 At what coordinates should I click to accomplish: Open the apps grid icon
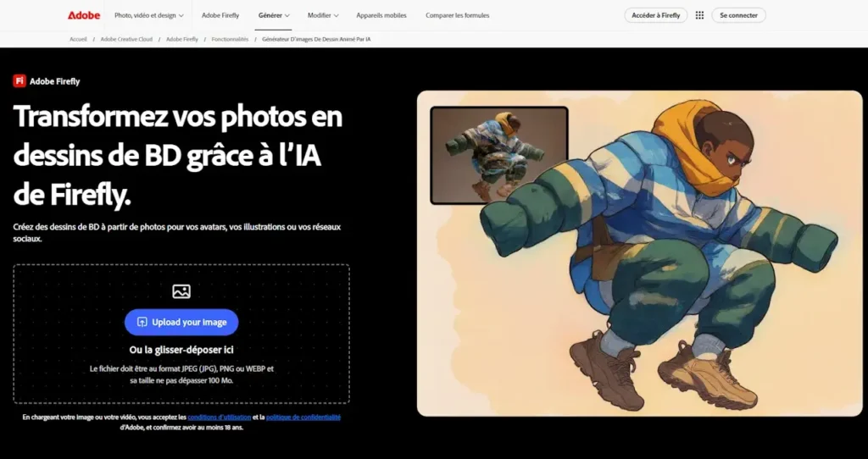(x=699, y=15)
